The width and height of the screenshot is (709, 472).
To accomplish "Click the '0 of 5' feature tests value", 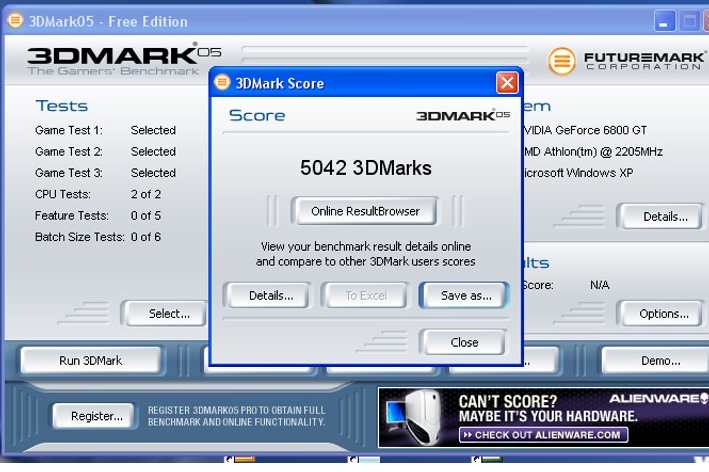I will [x=146, y=216].
